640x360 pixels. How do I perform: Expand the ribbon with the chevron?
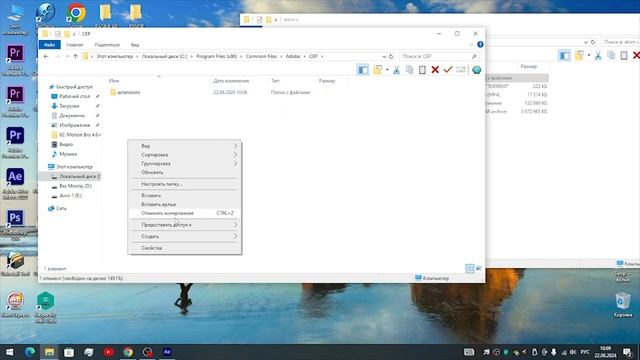tap(471, 44)
